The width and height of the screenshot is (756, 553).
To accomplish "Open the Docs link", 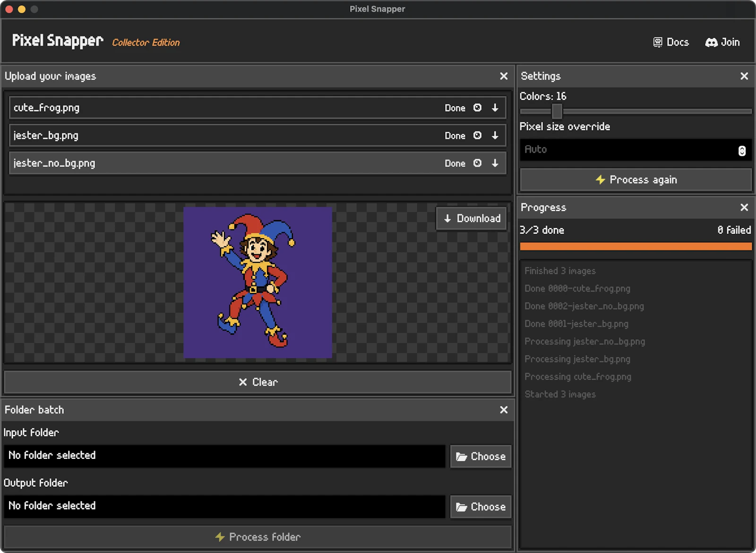I will click(671, 42).
